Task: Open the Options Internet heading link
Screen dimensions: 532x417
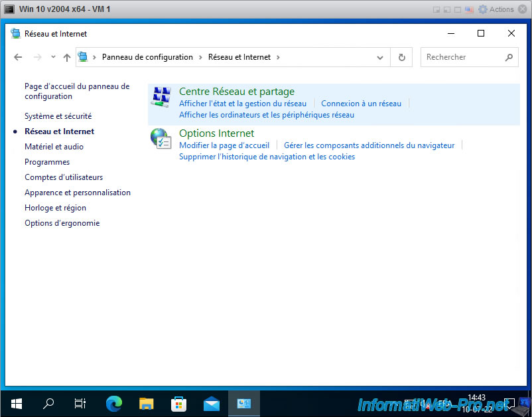Action: (216, 133)
